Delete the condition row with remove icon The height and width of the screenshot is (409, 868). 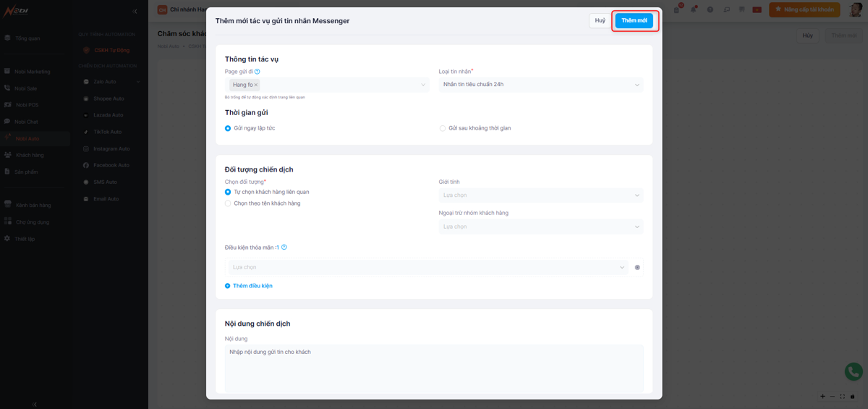click(637, 268)
